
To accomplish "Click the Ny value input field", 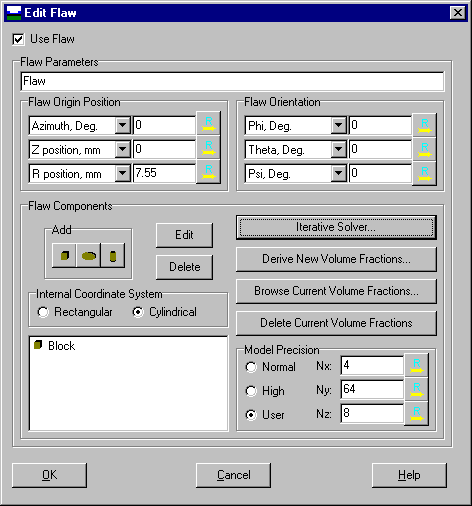I will pyautogui.click(x=372, y=389).
